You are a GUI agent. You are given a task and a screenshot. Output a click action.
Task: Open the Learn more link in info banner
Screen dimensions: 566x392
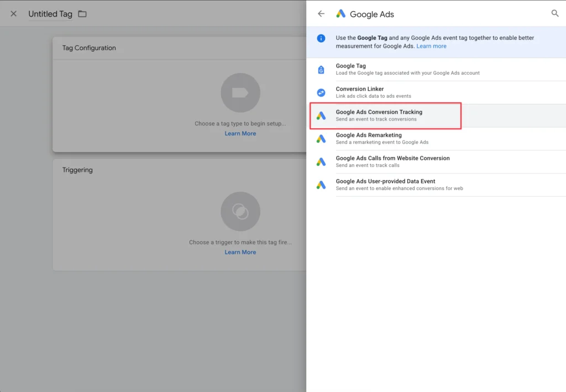(x=431, y=46)
